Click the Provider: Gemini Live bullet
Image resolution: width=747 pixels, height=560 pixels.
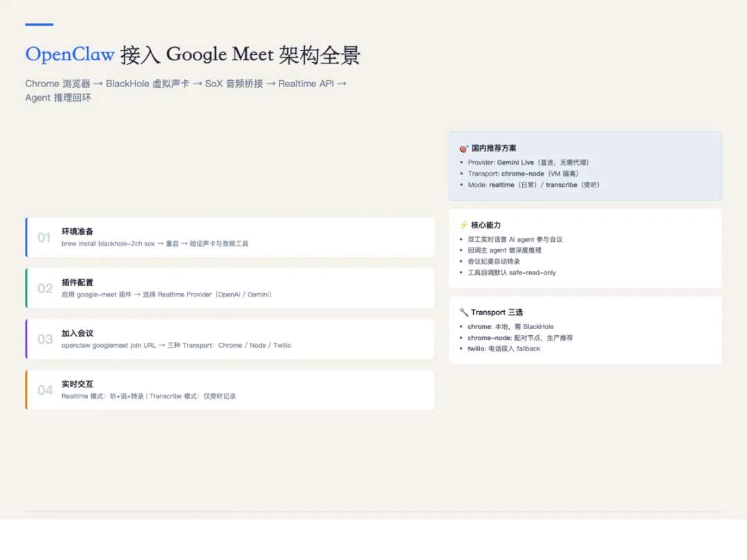pyautogui.click(x=528, y=163)
